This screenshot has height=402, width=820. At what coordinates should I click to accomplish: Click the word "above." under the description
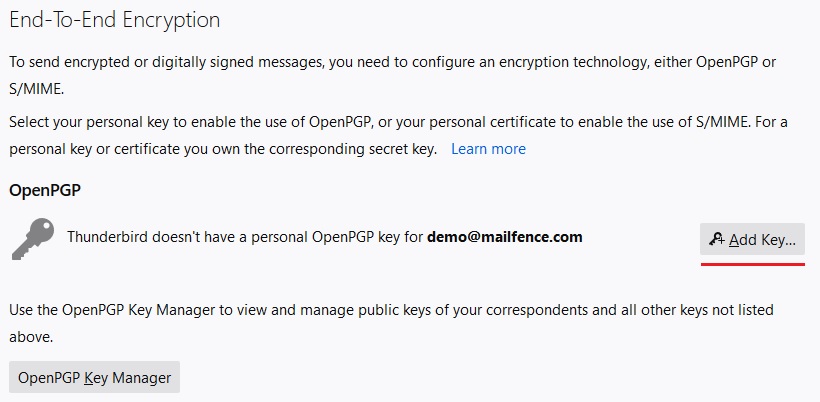click(31, 337)
